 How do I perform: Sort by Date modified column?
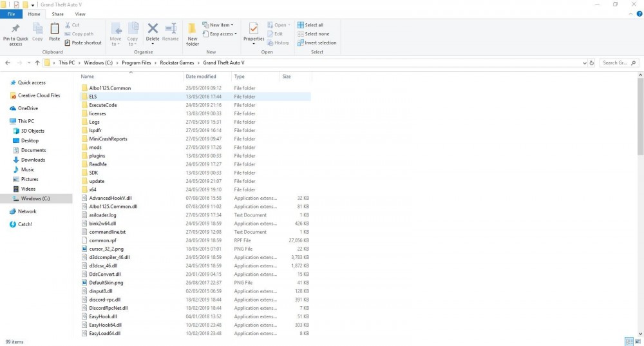(207, 77)
